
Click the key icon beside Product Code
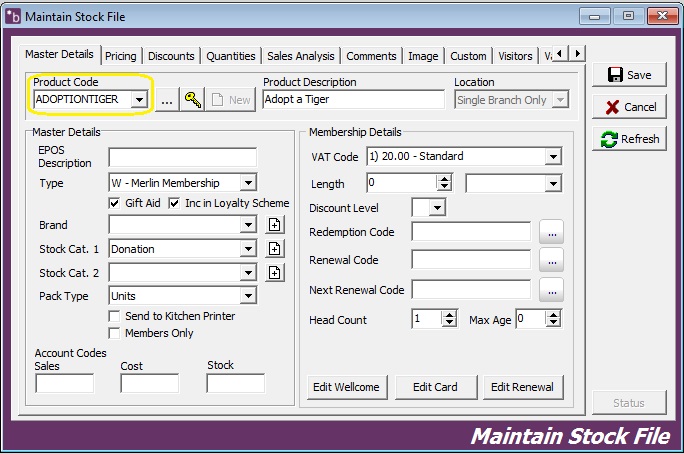click(193, 99)
